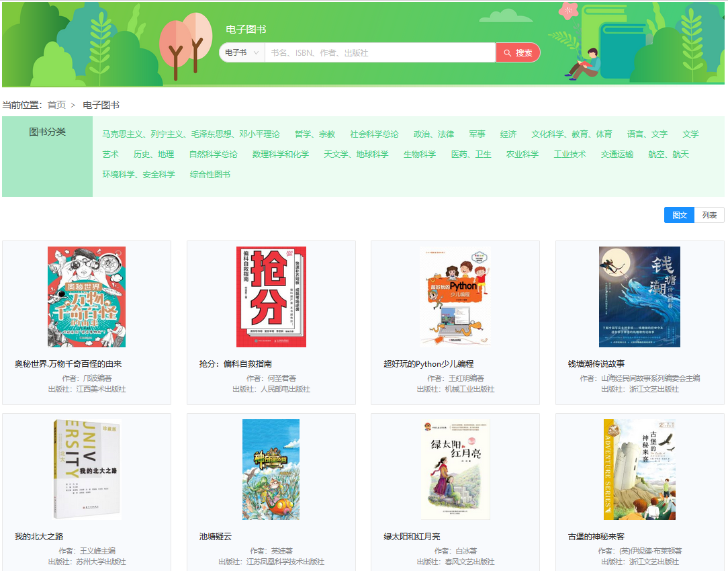The width and height of the screenshot is (728, 571).
Task: Click author (英)伊妮德·布莱顿著 text
Action: coord(651,551)
